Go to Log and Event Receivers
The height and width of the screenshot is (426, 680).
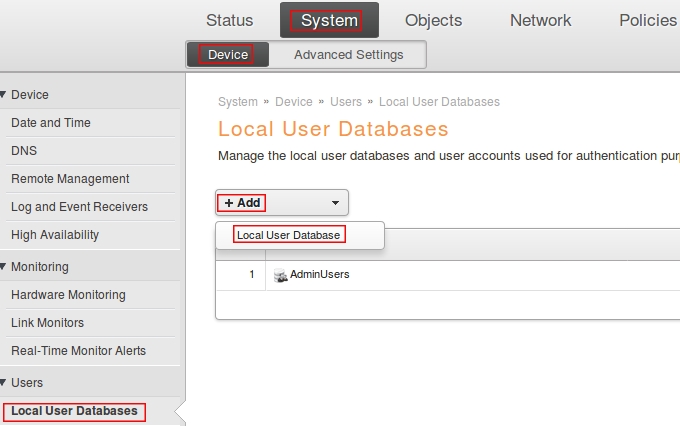[79, 207]
